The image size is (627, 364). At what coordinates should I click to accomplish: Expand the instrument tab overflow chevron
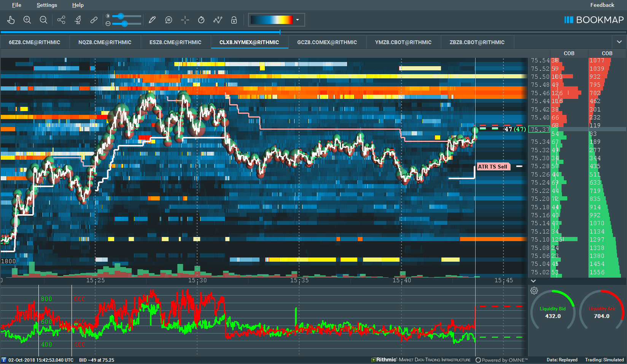point(619,42)
